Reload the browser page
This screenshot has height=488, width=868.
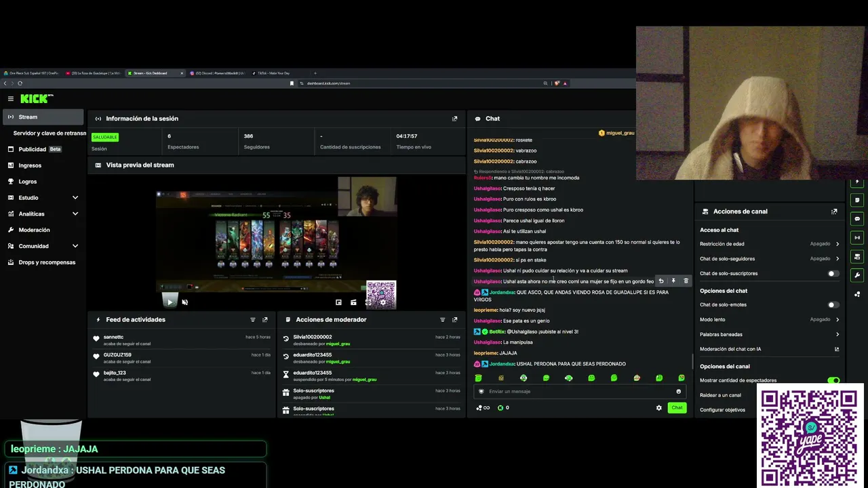click(20, 83)
